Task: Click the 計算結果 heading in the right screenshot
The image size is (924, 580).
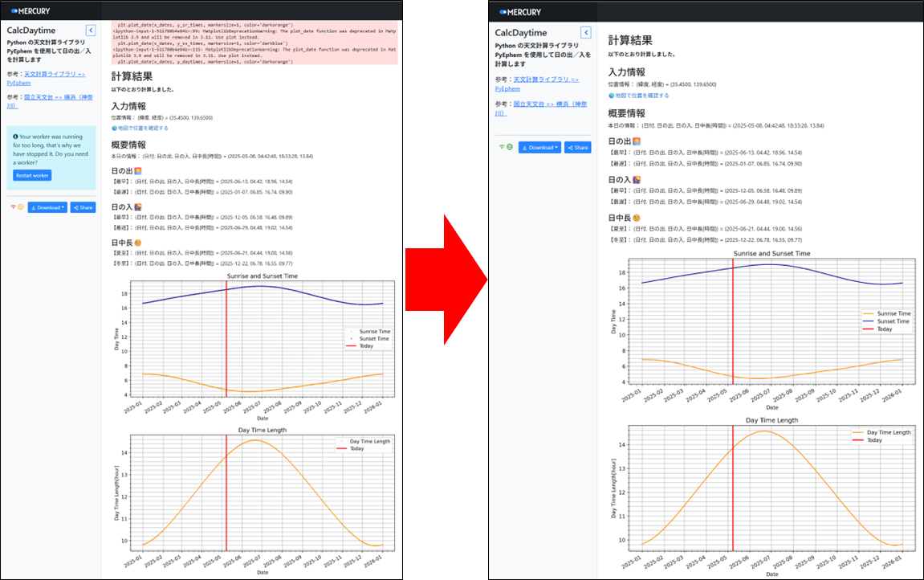Action: click(630, 40)
